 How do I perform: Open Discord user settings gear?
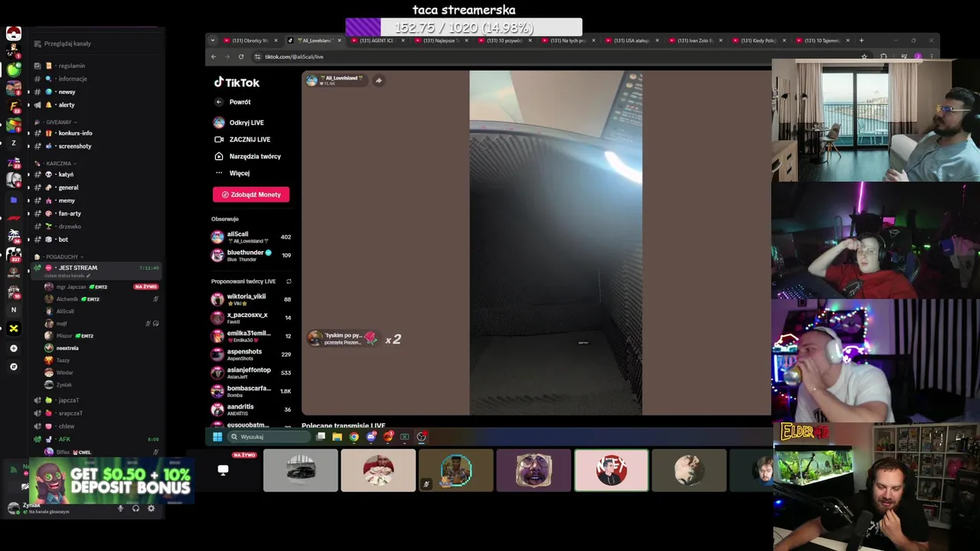(x=151, y=508)
